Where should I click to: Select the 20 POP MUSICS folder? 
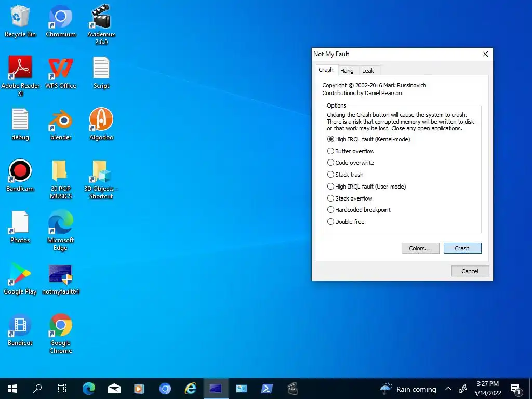(61, 180)
